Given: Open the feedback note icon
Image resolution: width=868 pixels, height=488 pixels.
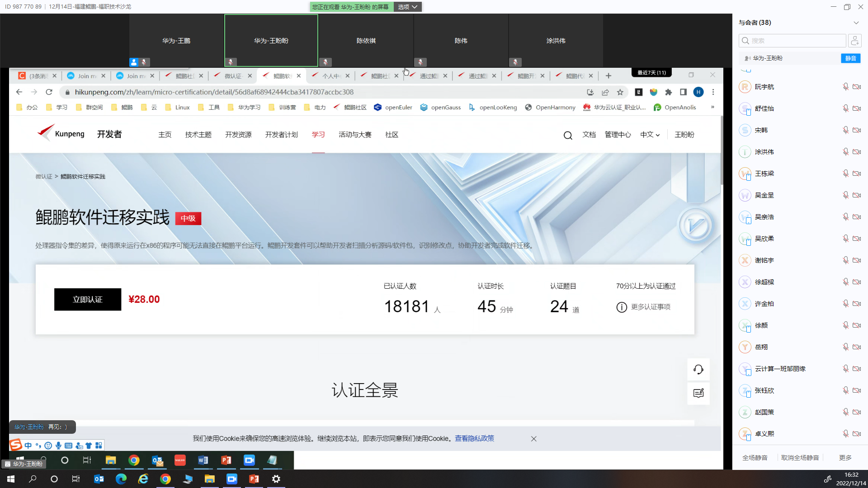Looking at the screenshot, I should 698,393.
